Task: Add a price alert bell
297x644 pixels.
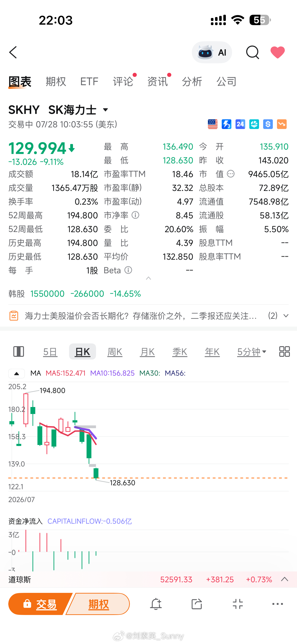Action: point(156,604)
